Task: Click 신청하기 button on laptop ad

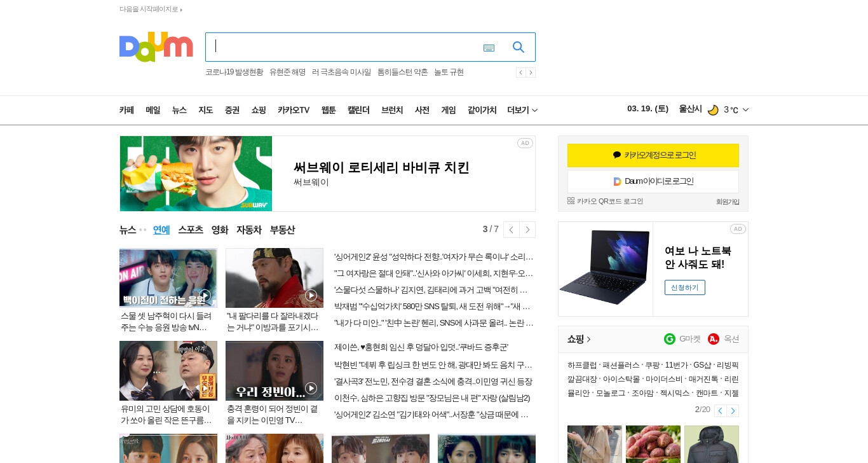Action: 685,287
